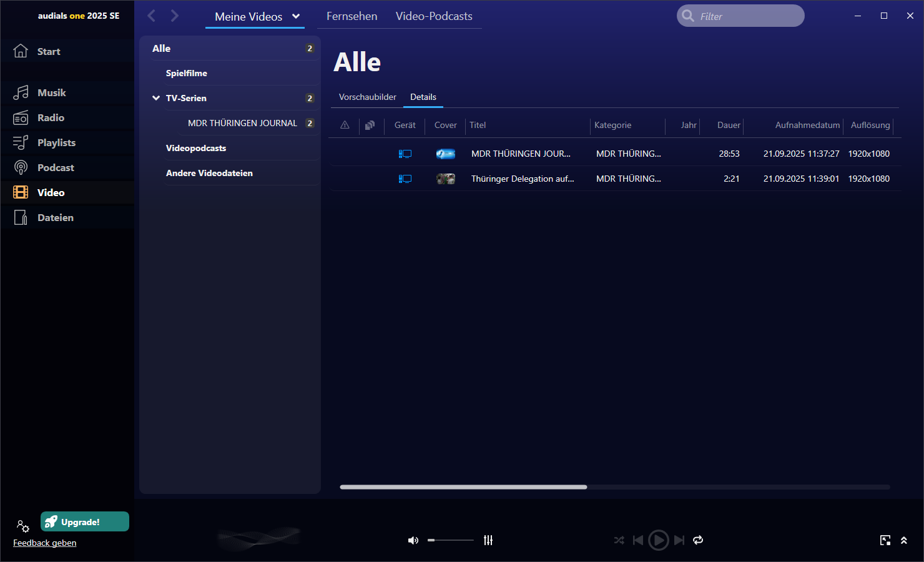Sort by the warning column icon
This screenshot has width=924, height=562.
click(345, 125)
